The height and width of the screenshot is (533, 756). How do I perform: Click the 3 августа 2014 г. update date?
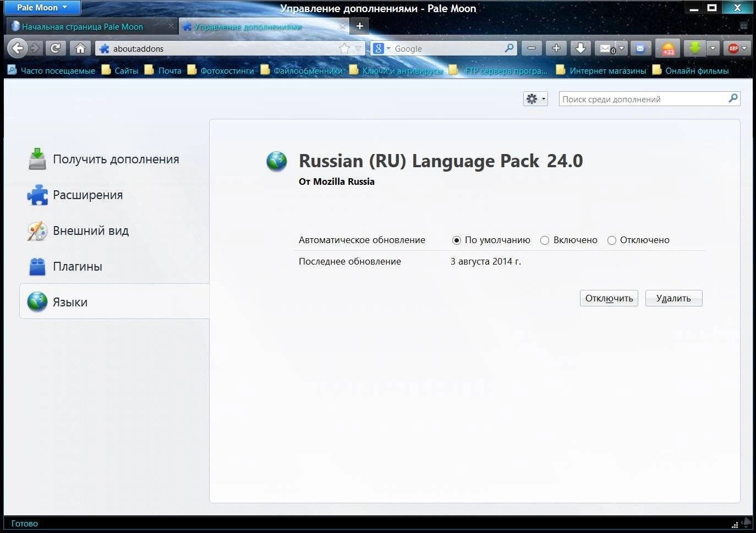tap(486, 262)
